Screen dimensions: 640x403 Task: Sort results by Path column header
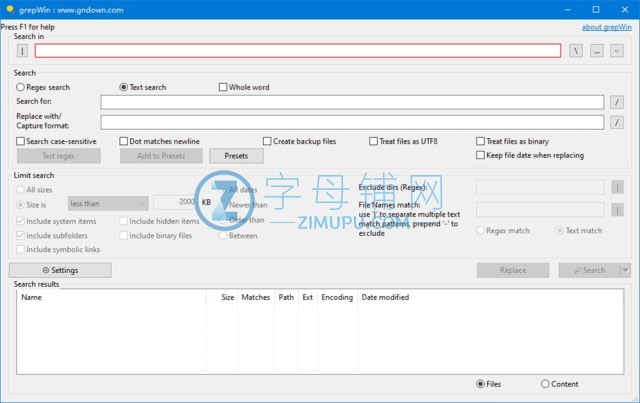(x=286, y=297)
